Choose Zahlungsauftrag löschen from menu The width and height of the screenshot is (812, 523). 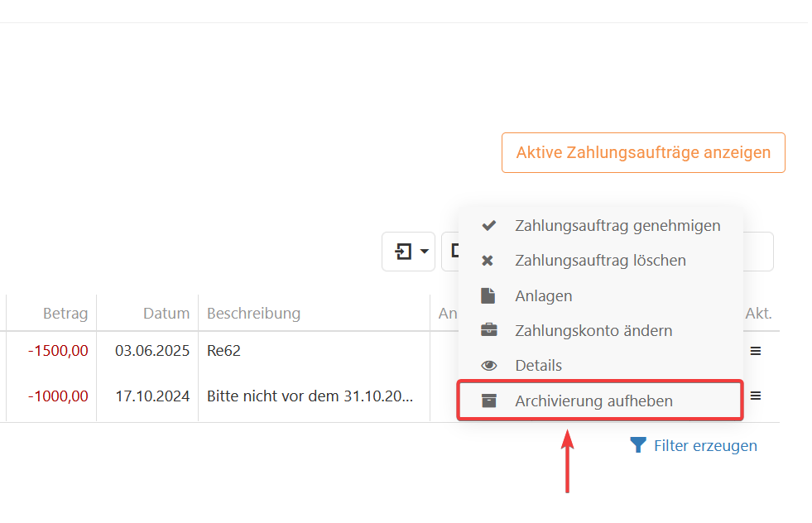click(x=601, y=261)
